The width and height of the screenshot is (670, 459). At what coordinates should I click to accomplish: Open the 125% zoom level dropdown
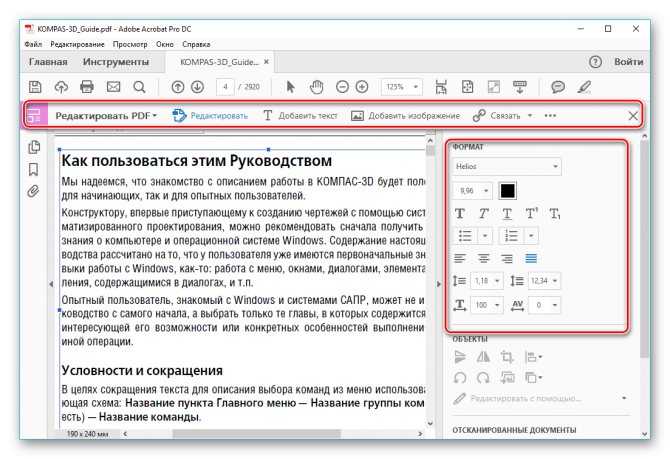(402, 87)
